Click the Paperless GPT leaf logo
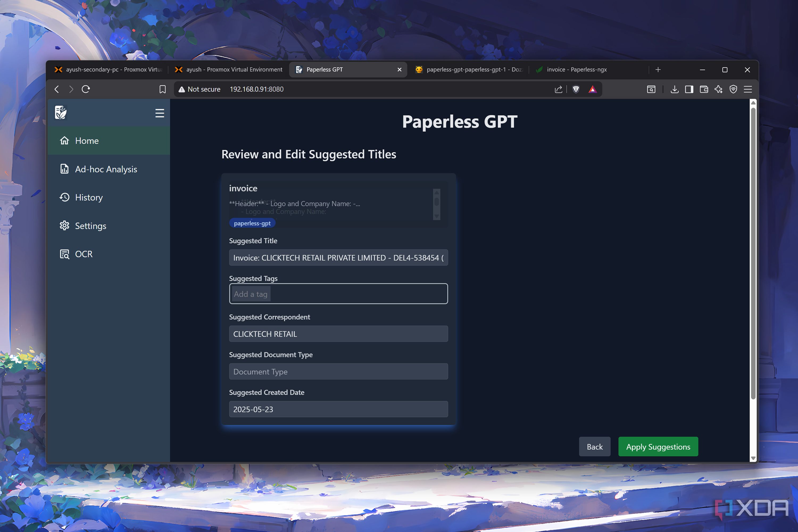The image size is (798, 532). pos(61,113)
